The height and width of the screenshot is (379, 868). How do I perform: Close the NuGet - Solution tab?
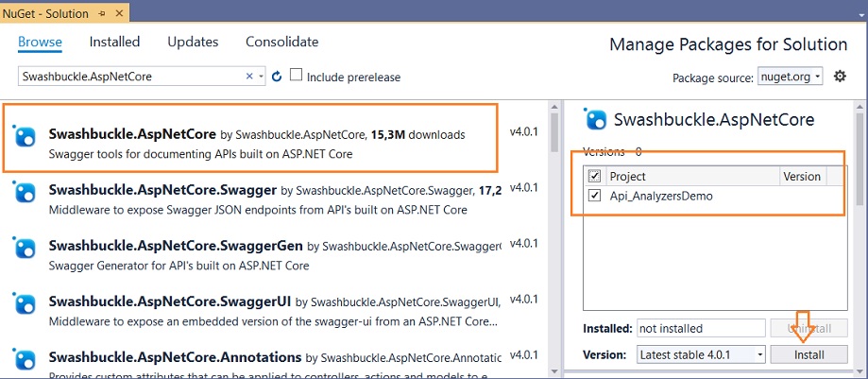pyautogui.click(x=117, y=12)
